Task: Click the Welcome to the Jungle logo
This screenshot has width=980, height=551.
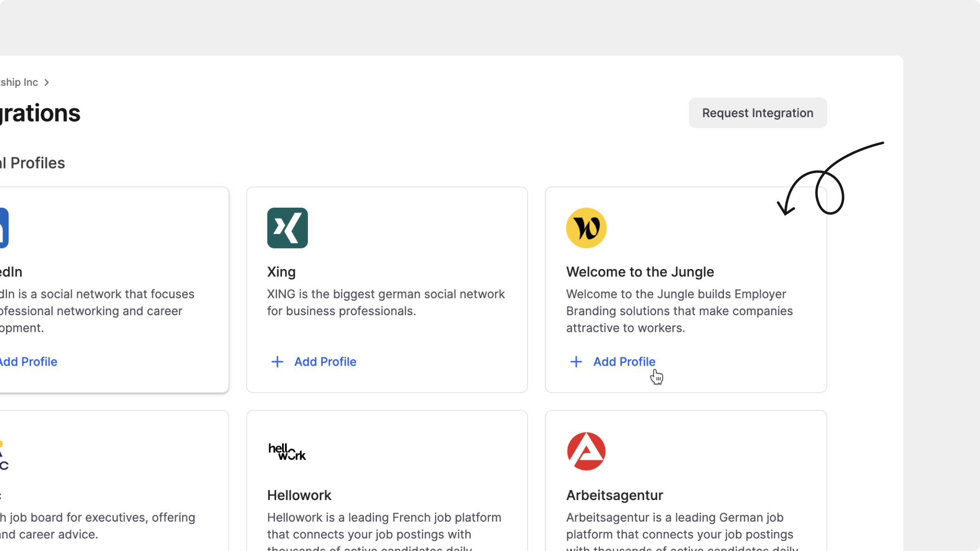Action: click(586, 228)
